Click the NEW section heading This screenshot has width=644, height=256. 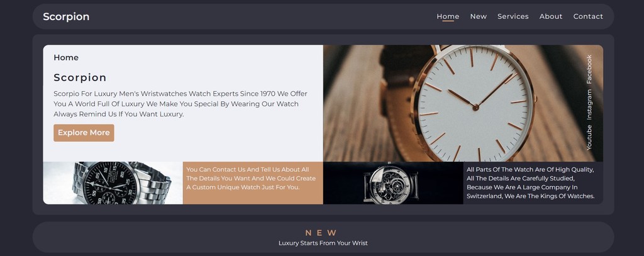(322, 233)
